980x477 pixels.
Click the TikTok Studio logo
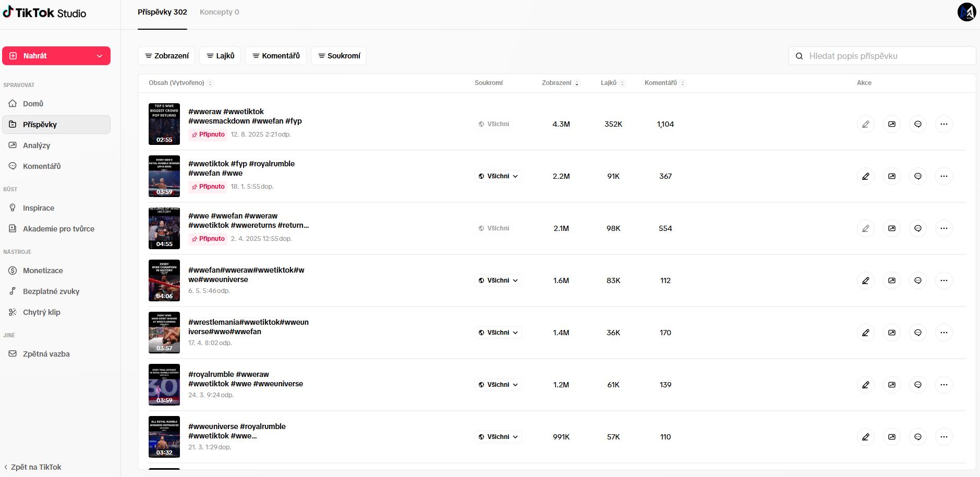(x=45, y=13)
